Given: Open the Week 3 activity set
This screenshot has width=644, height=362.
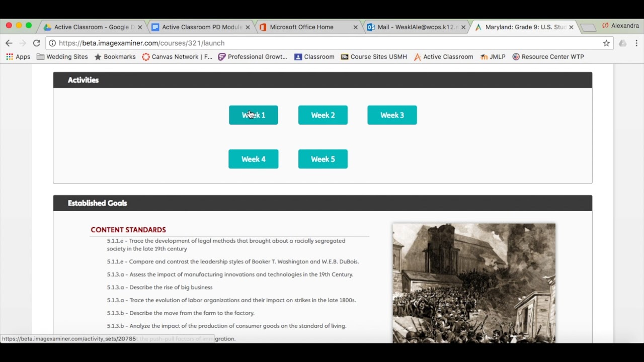Looking at the screenshot, I should click(x=392, y=115).
